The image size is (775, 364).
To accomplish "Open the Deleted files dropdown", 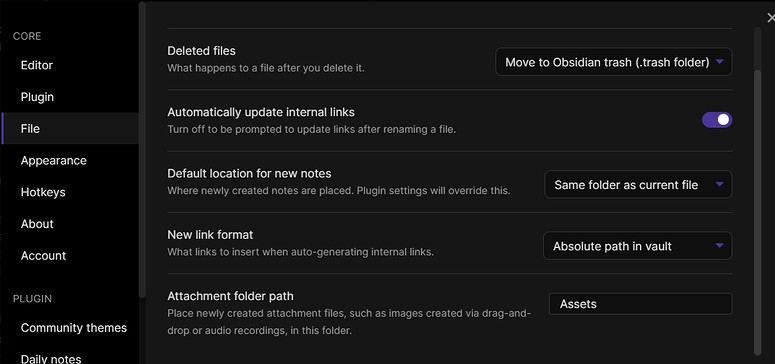I will tap(613, 62).
